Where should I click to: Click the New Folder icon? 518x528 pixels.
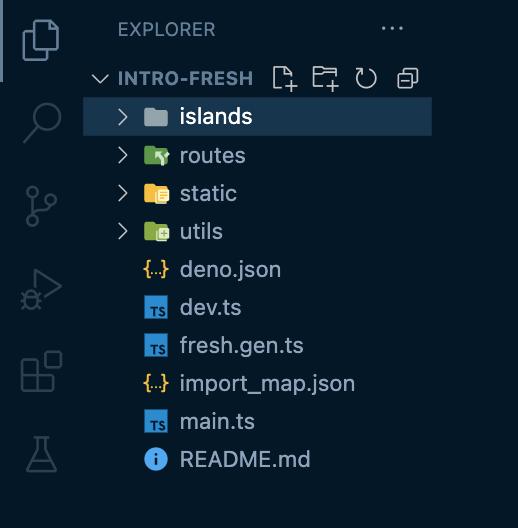(x=325, y=79)
